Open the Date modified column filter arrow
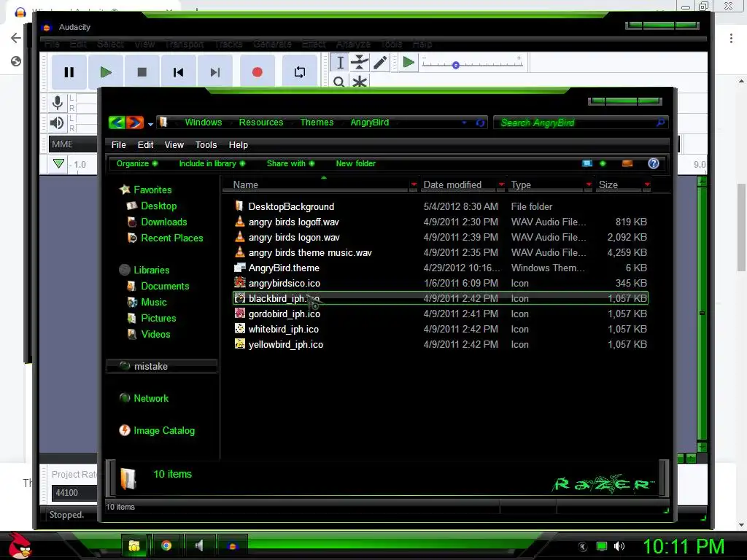Screen dimensions: 747x560 pos(501,184)
